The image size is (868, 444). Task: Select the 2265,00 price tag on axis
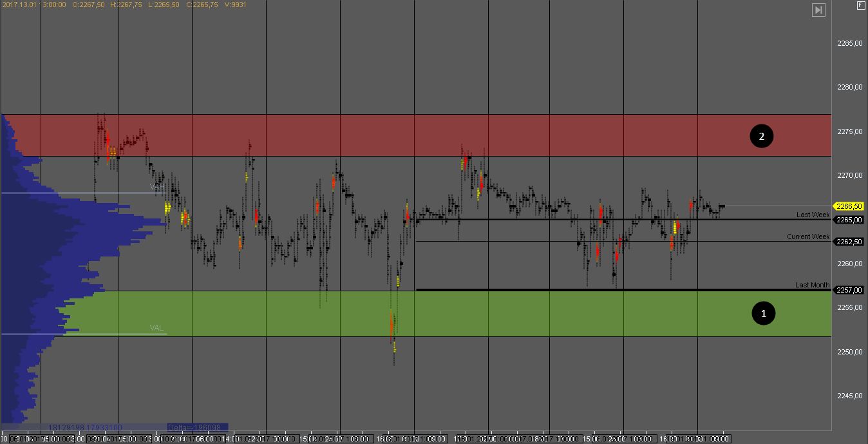[x=849, y=220]
